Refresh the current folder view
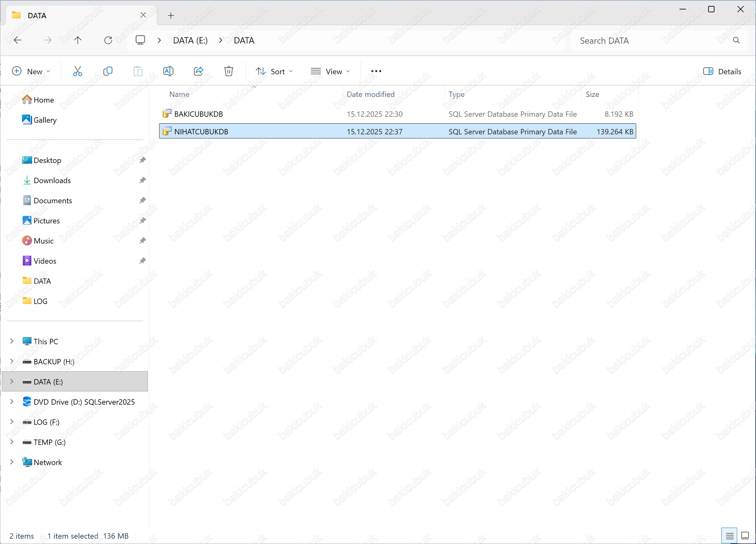Viewport: 756px width, 544px height. tap(108, 40)
